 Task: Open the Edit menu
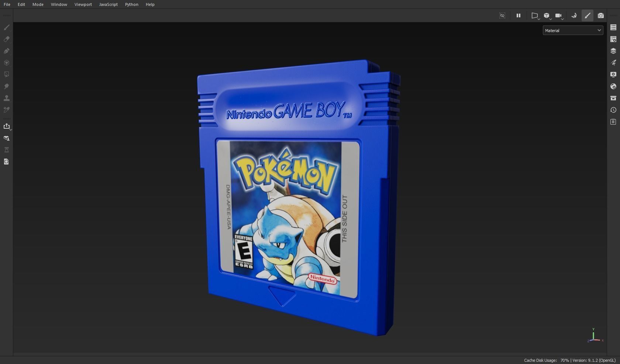pos(21,4)
